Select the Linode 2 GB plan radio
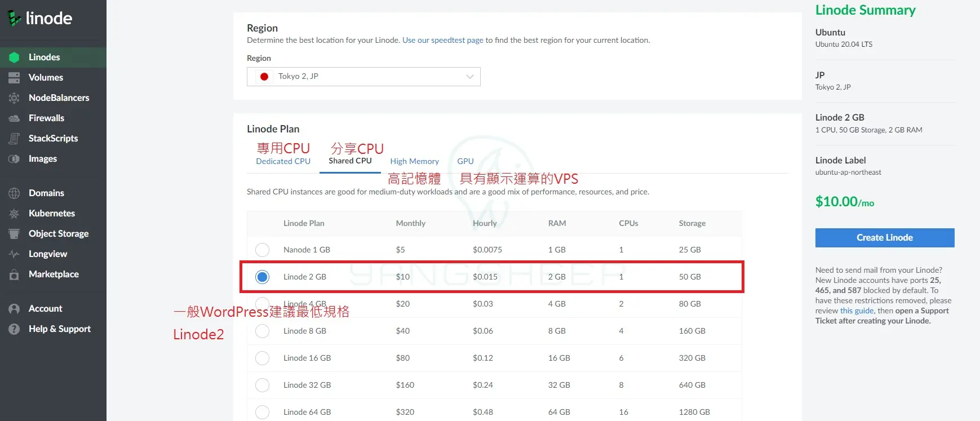The width and height of the screenshot is (980, 421). [262, 277]
